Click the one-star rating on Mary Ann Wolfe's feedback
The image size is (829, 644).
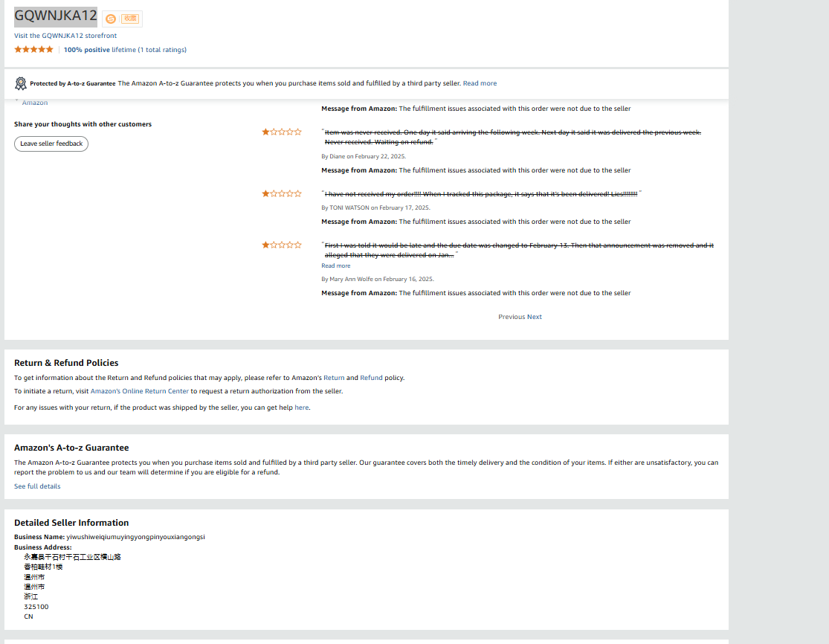[282, 245]
